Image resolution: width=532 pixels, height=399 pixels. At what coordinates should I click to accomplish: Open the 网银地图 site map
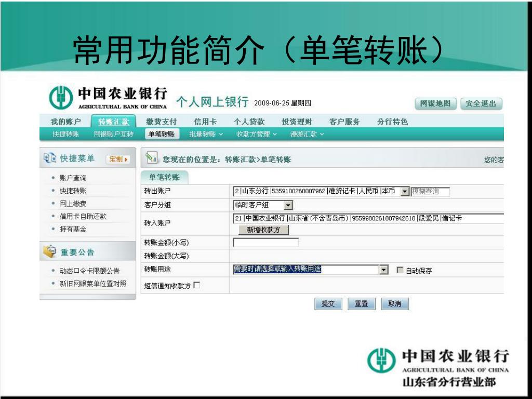click(x=435, y=103)
